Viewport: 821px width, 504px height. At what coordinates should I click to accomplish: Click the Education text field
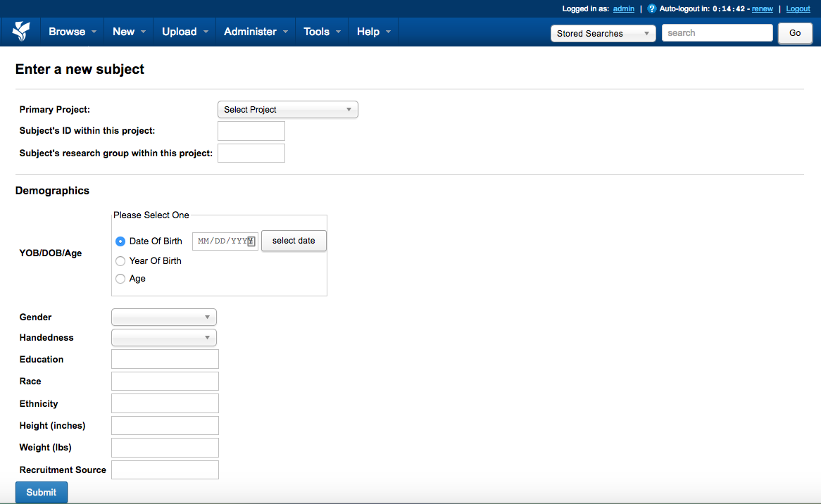click(x=165, y=359)
